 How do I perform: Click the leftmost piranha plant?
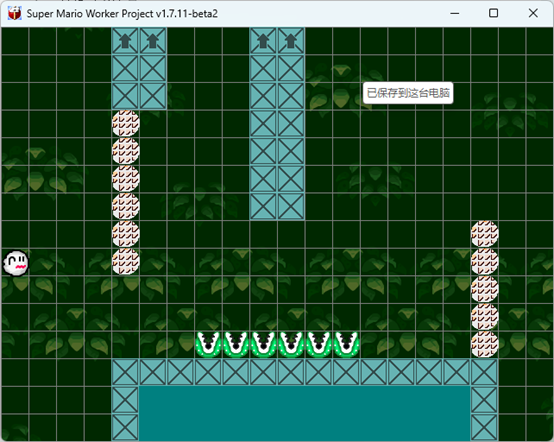208,344
